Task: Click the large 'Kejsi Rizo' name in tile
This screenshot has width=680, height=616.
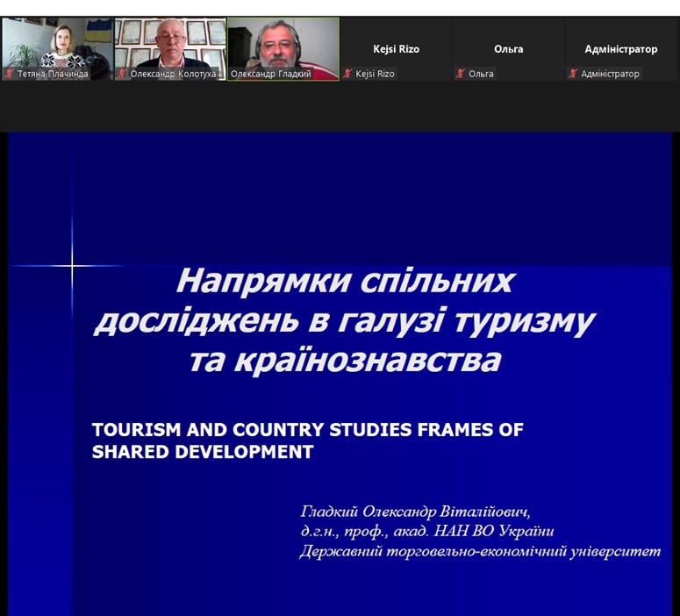Action: point(396,49)
